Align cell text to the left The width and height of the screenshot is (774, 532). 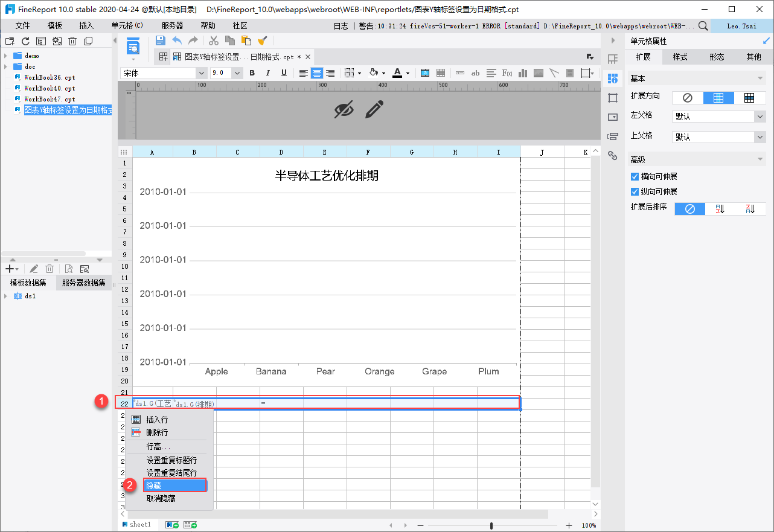304,73
